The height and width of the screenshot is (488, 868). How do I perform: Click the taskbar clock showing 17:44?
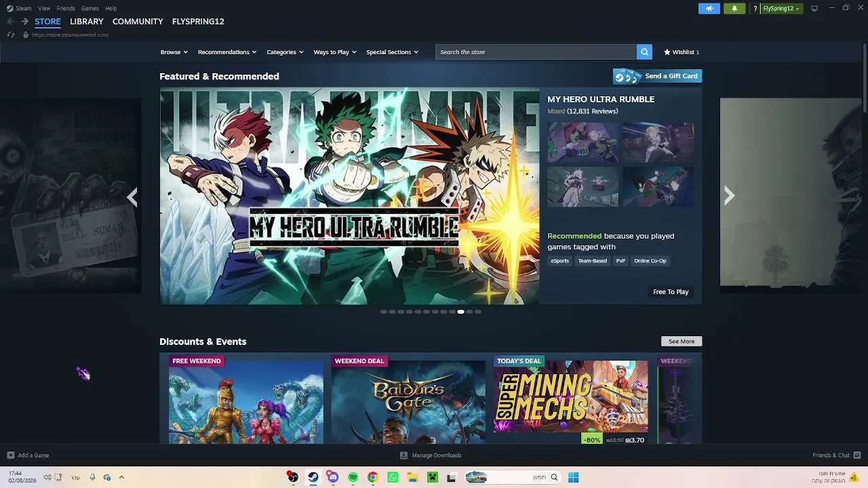click(22, 477)
